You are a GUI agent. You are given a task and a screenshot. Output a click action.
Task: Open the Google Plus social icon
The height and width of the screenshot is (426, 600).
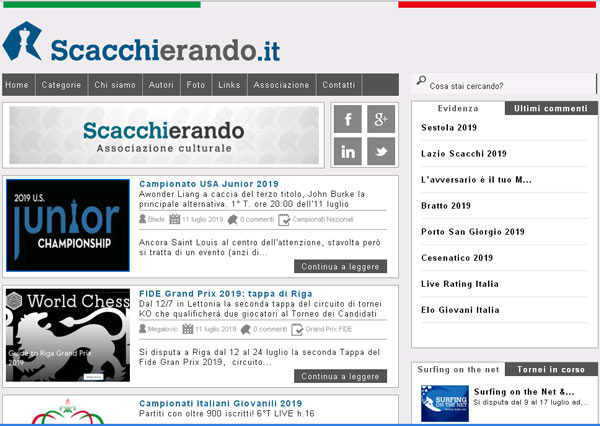point(381,119)
